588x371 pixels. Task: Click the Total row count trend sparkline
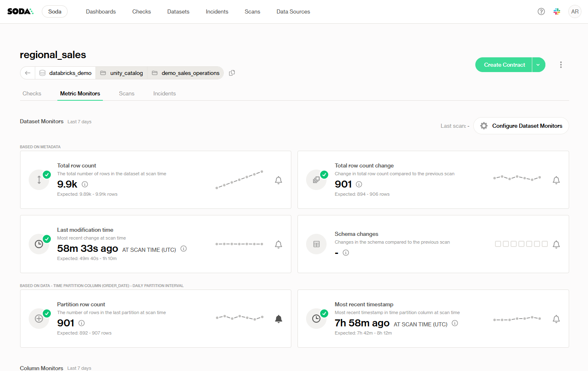click(x=239, y=180)
